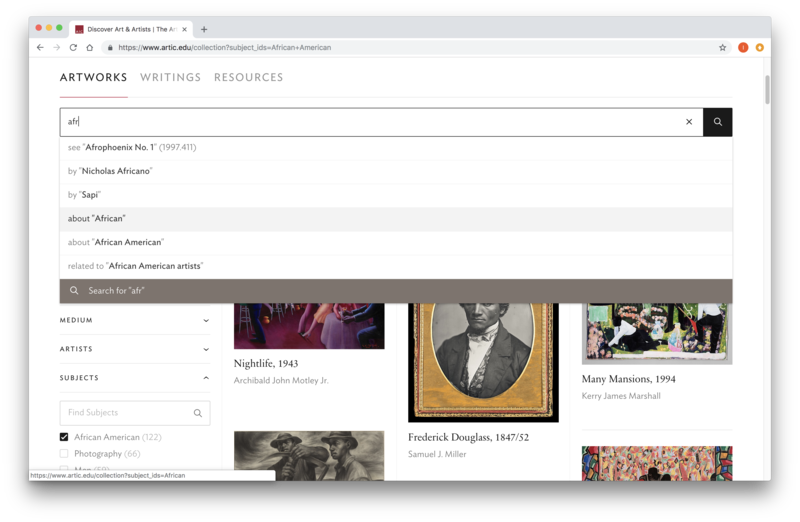800x522 pixels.
Task: Open the Frederick Douglass, 1847/52 title
Action: tap(468, 437)
